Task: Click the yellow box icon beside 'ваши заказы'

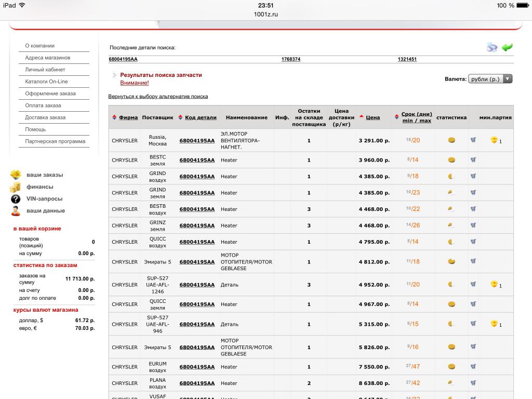Action: pyautogui.click(x=16, y=175)
